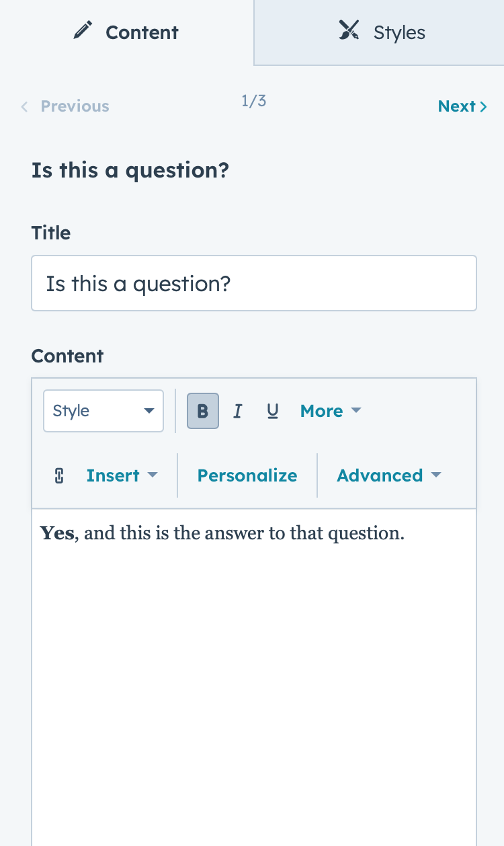Click the Personalize button

tap(247, 475)
